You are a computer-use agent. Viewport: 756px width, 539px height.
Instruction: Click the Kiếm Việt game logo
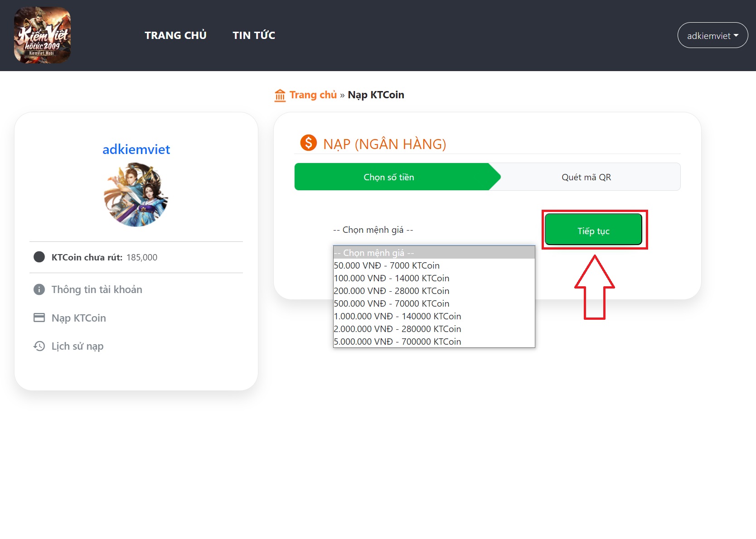[x=42, y=35]
